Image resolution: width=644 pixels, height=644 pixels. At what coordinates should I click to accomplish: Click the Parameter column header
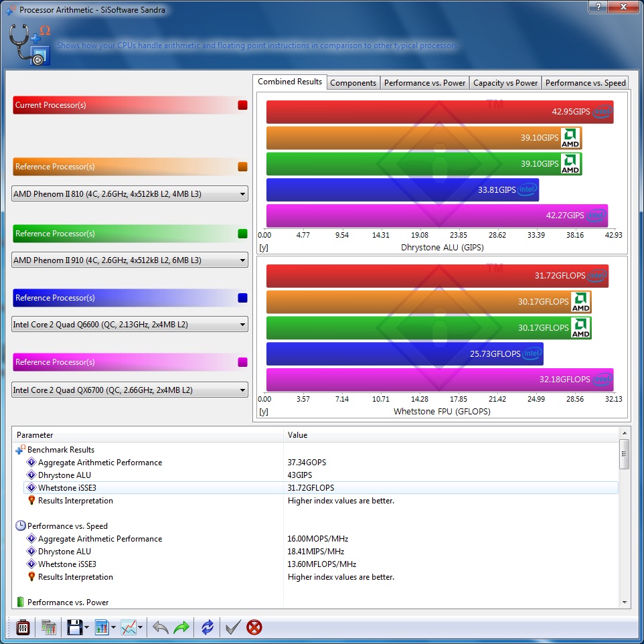(148, 434)
